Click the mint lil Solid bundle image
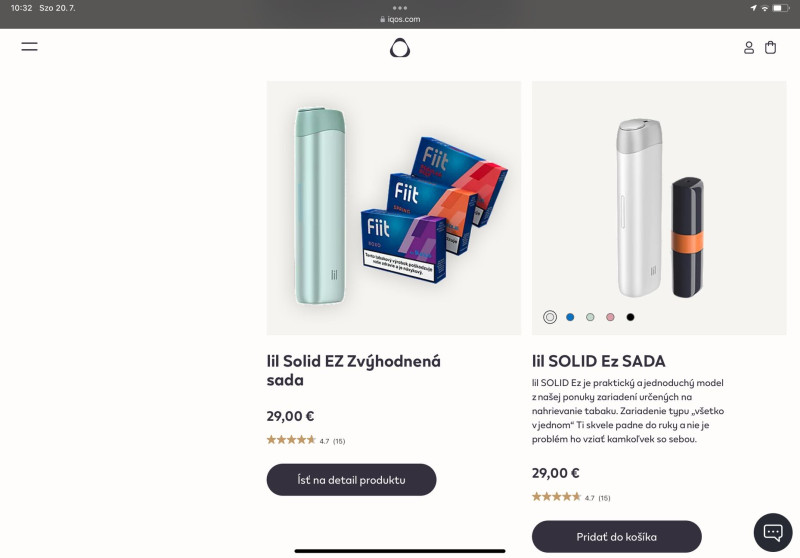 tap(393, 208)
